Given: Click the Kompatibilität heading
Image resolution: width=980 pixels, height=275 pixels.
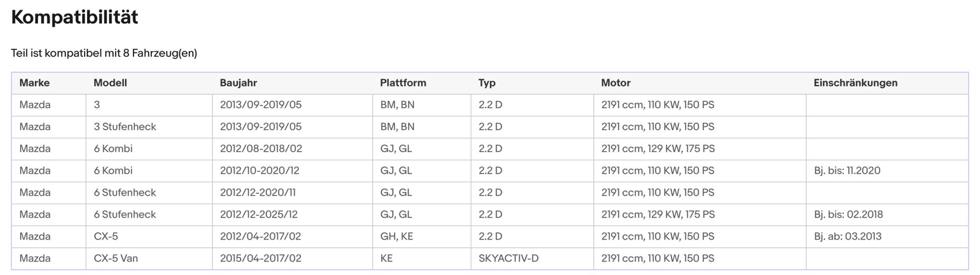Looking at the screenshot, I should (x=75, y=18).
